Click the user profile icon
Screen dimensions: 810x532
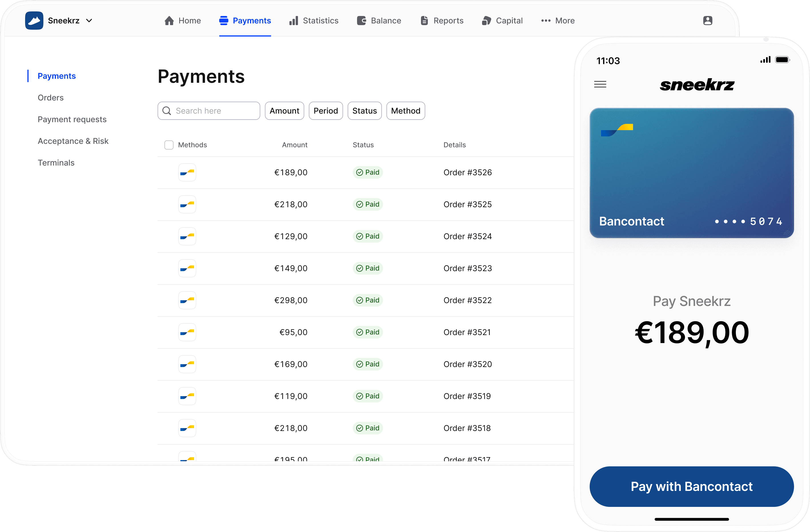pyautogui.click(x=708, y=21)
